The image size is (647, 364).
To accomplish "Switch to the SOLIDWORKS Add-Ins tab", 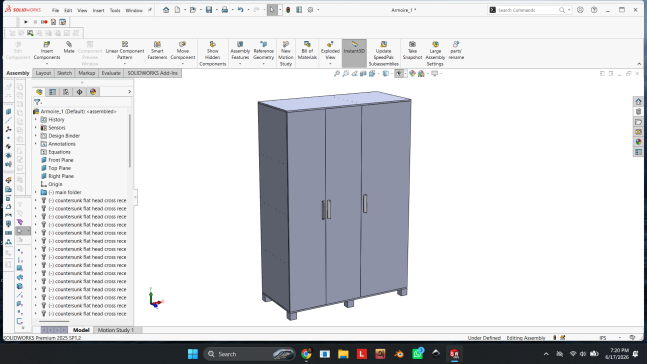I will pyautogui.click(x=152, y=73).
